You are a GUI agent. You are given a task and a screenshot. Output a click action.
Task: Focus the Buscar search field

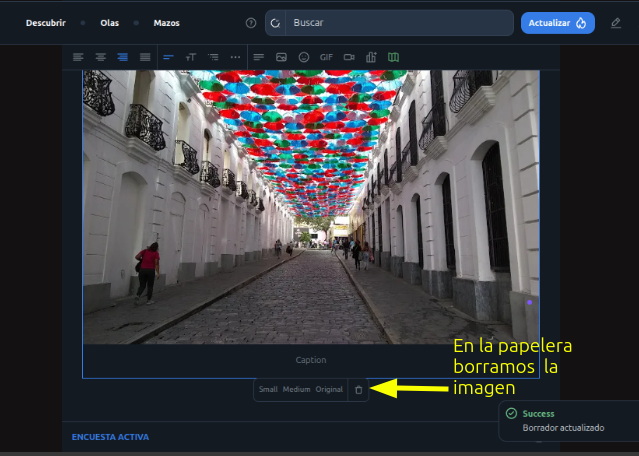point(399,23)
